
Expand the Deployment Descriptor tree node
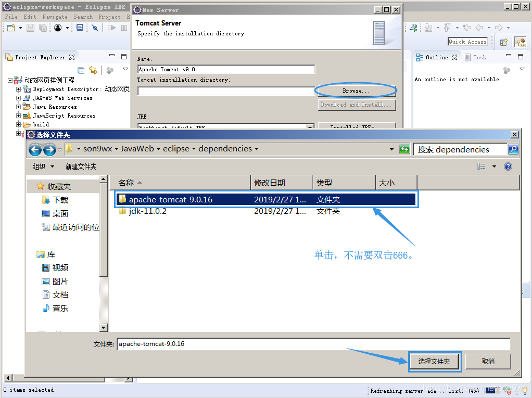tap(19, 89)
